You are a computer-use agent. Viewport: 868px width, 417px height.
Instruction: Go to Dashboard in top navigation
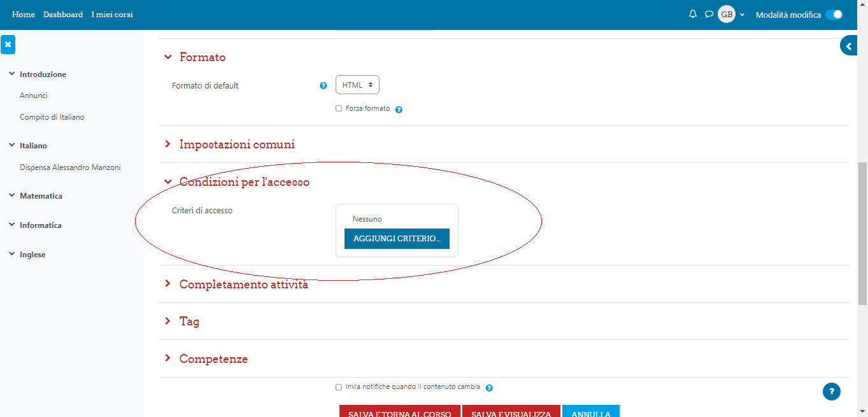[x=63, y=14]
